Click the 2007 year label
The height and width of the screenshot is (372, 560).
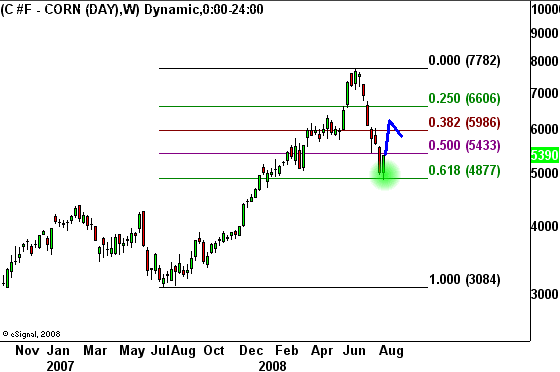click(60, 366)
